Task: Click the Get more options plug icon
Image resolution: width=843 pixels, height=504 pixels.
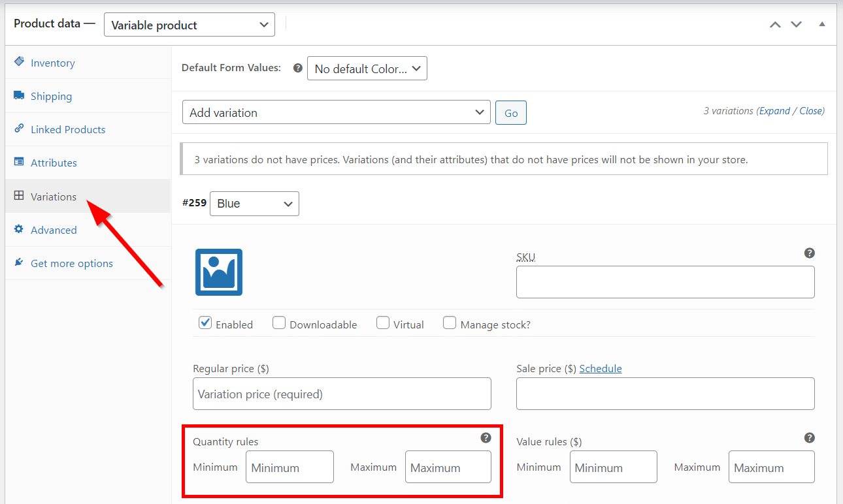Action: pyautogui.click(x=19, y=262)
